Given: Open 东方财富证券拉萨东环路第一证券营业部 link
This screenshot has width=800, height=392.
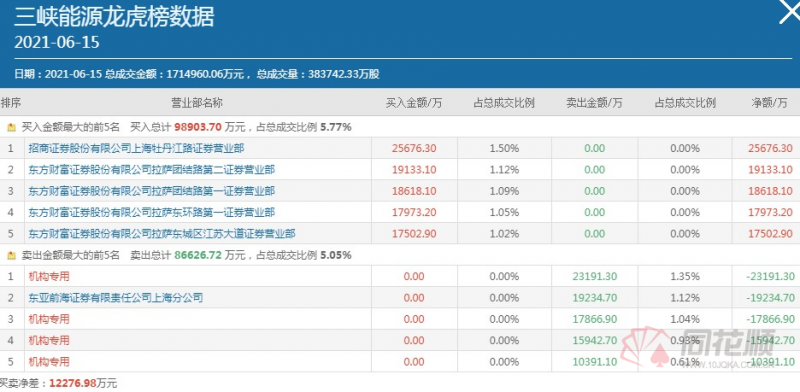Looking at the screenshot, I should (152, 212).
